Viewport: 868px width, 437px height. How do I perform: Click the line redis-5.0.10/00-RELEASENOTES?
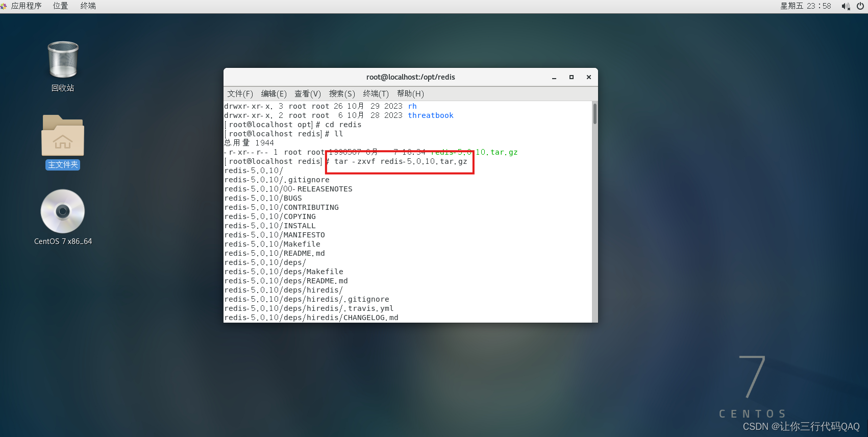[288, 189]
